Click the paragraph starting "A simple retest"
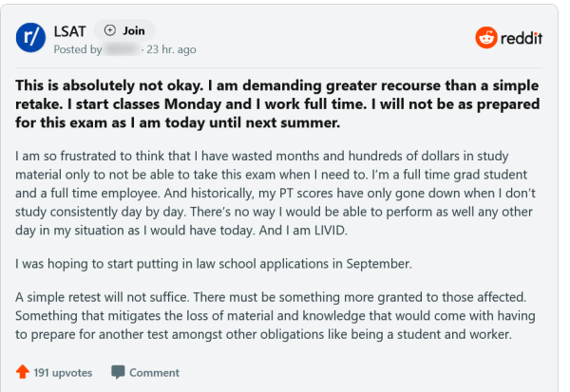Viewport: 570px width, 392px height. pos(275,316)
